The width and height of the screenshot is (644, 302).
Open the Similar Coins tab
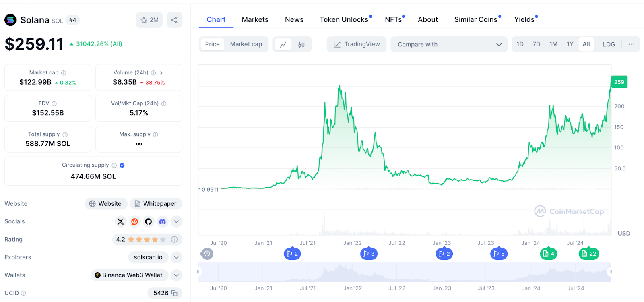coord(476,19)
